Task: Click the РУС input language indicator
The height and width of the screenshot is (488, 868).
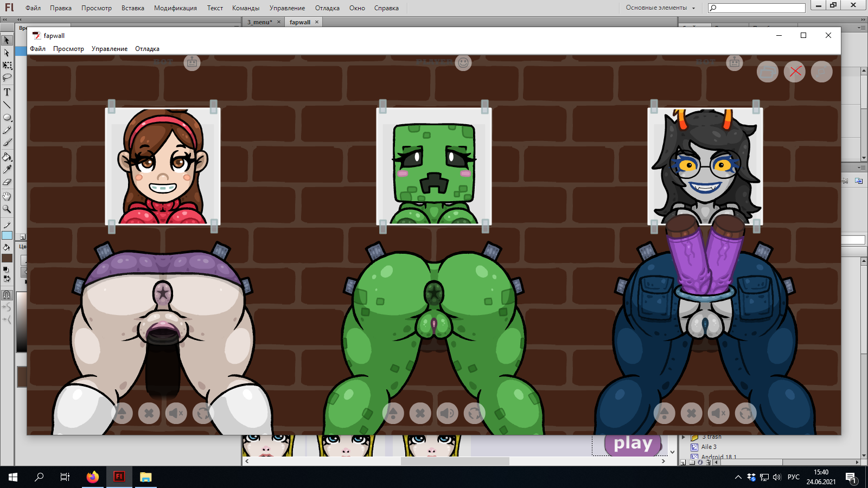Action: point(793,477)
